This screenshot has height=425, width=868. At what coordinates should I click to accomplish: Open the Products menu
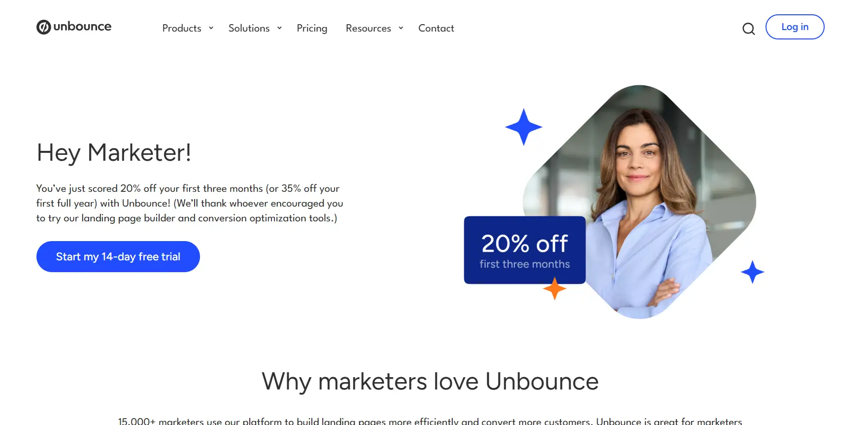click(x=182, y=28)
